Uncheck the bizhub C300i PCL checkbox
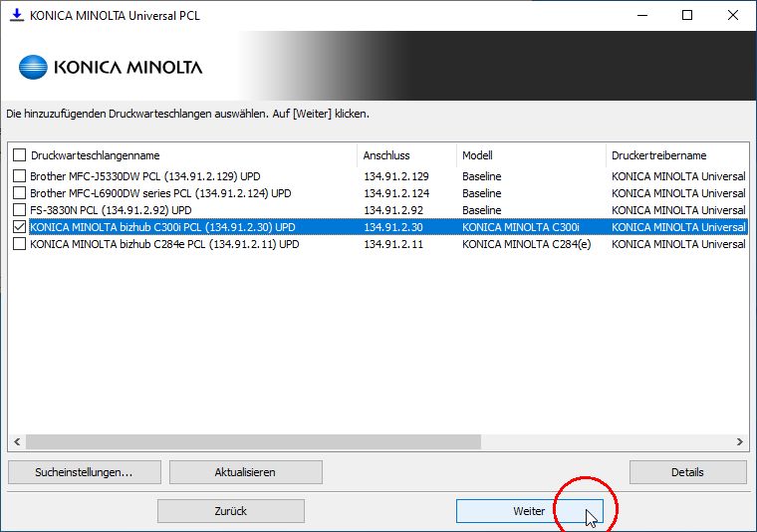The height and width of the screenshot is (532, 757). 19,227
